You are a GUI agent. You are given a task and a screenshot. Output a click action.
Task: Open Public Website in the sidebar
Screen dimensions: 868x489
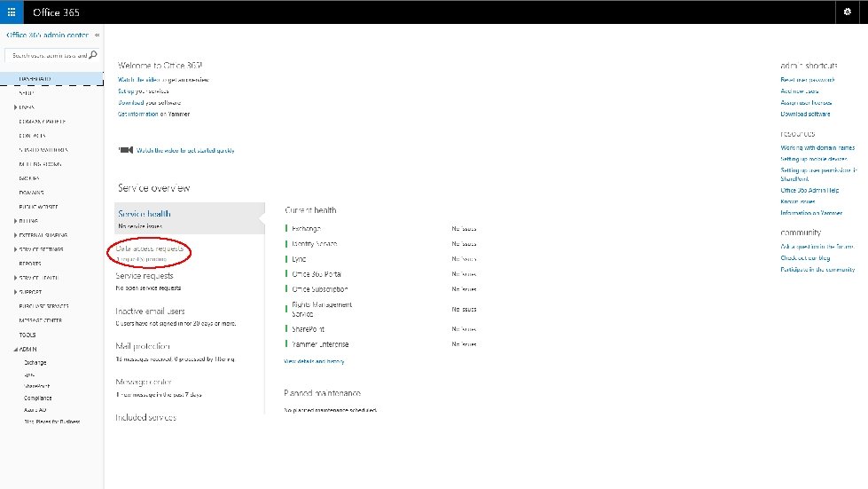[x=38, y=207]
